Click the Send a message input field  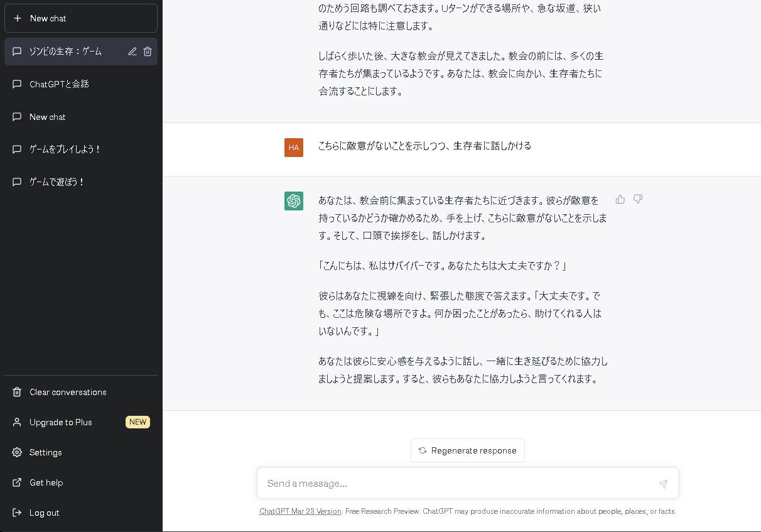440,484
